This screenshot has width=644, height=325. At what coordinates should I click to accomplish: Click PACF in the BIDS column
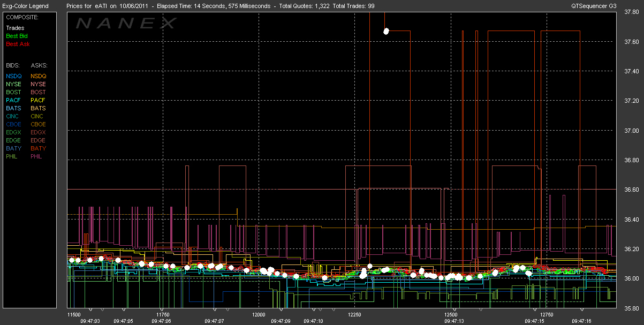tap(13, 100)
